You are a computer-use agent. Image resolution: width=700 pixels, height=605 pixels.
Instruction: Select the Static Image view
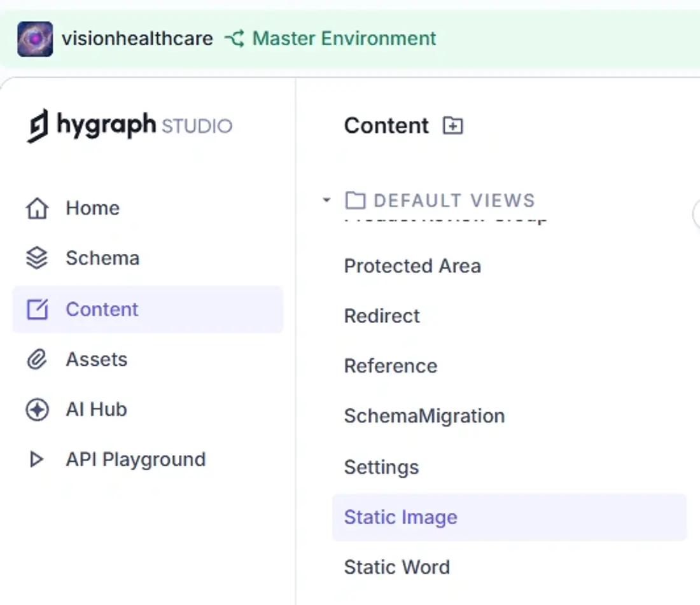tap(509, 518)
